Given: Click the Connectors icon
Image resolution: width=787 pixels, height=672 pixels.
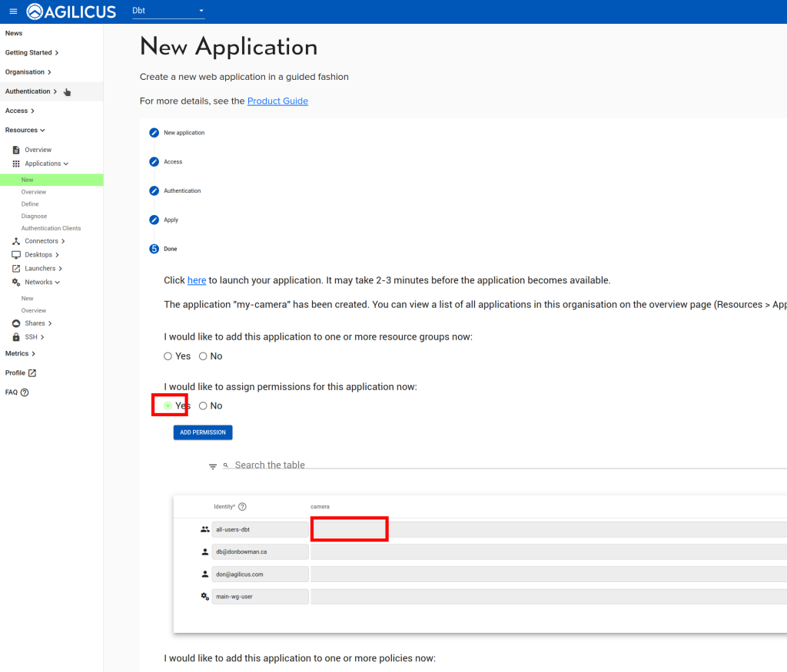Looking at the screenshot, I should 16,241.
